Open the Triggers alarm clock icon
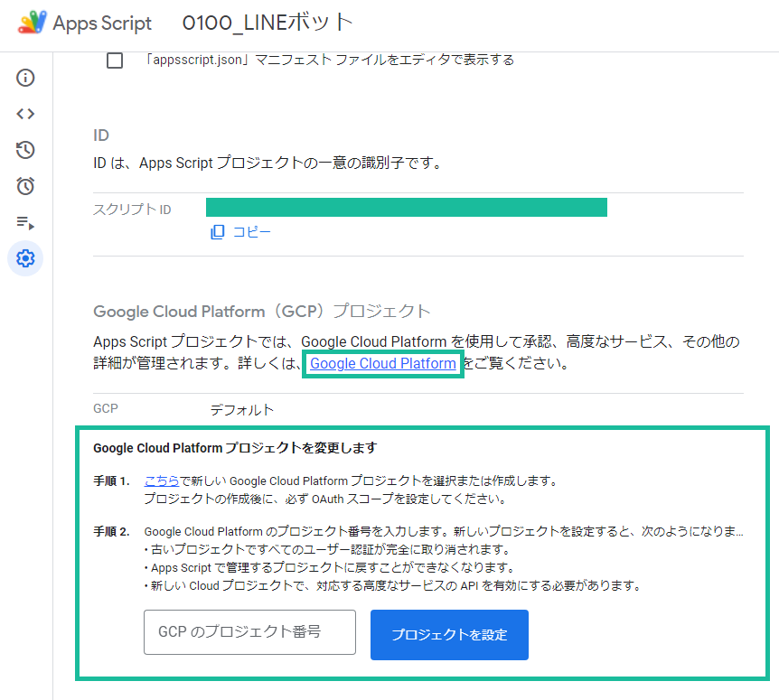Viewport: 779px width, 700px height. click(25, 186)
